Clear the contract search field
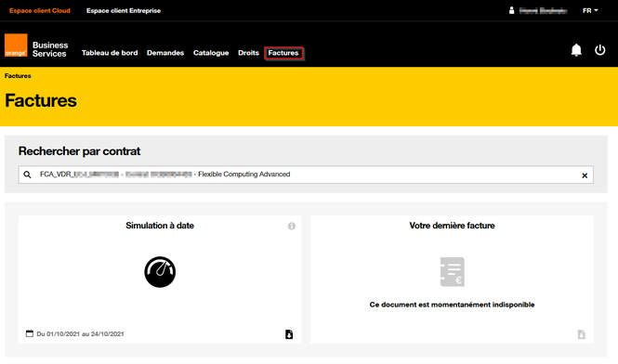The image size is (618, 364). tap(585, 175)
